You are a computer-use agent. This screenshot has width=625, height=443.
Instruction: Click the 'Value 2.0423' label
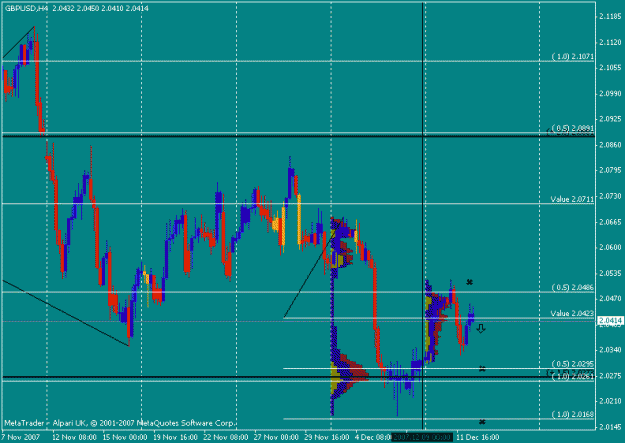click(572, 313)
